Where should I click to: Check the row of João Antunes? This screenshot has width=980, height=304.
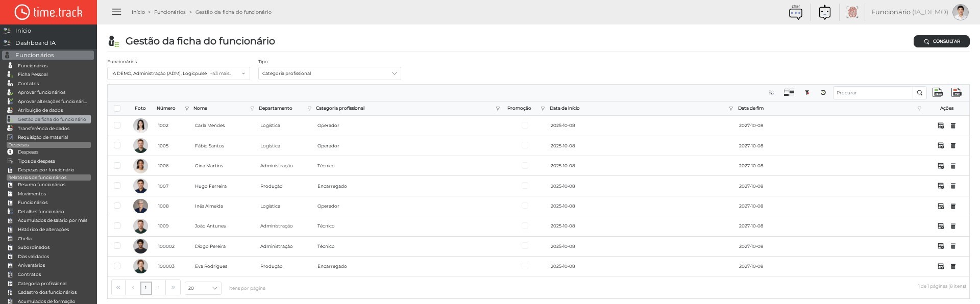[117, 225]
